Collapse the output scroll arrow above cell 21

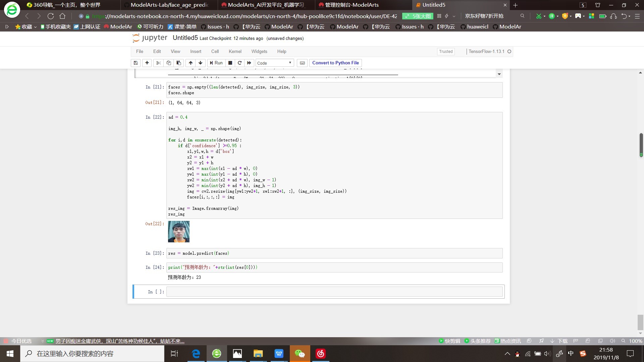pyautogui.click(x=499, y=74)
